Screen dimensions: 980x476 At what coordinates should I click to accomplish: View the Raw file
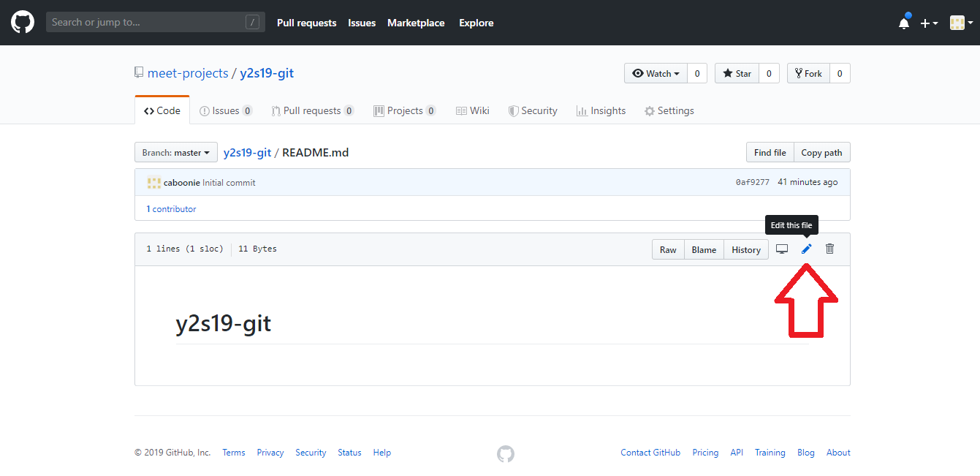668,249
